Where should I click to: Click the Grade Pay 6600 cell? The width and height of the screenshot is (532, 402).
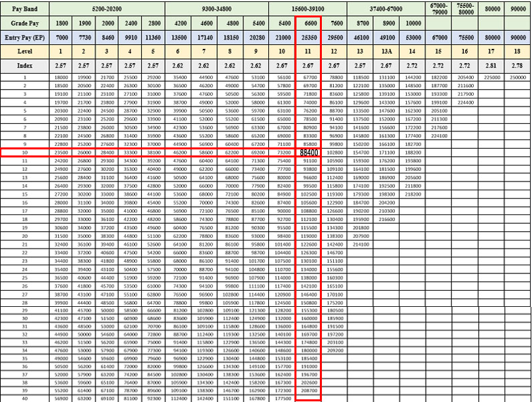click(308, 22)
